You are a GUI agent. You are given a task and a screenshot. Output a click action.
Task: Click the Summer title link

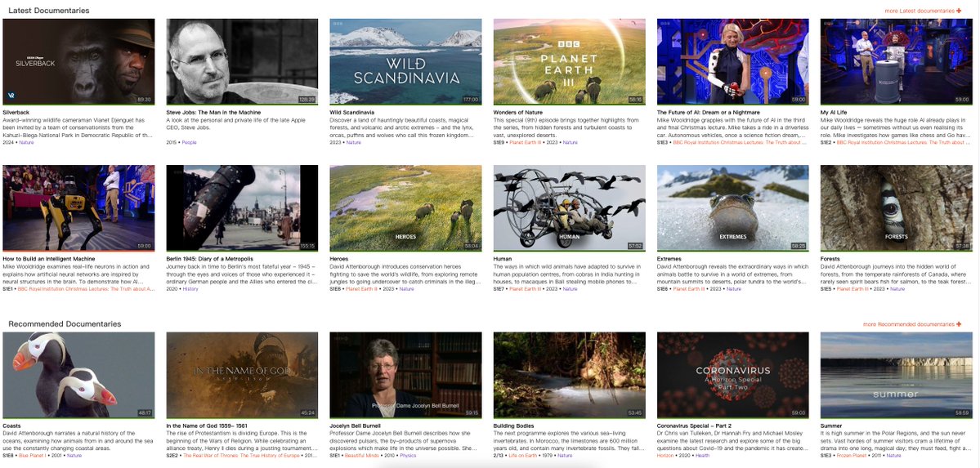(x=830, y=426)
